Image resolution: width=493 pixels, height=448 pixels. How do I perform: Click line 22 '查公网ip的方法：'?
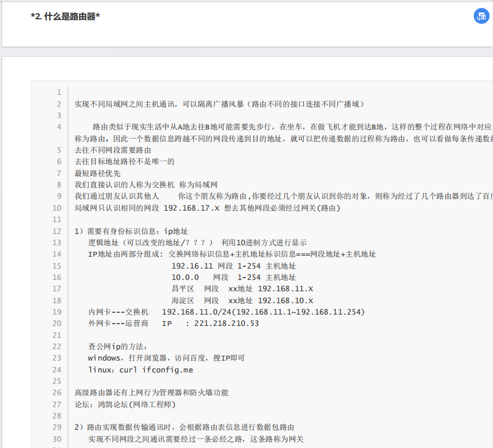click(x=118, y=346)
